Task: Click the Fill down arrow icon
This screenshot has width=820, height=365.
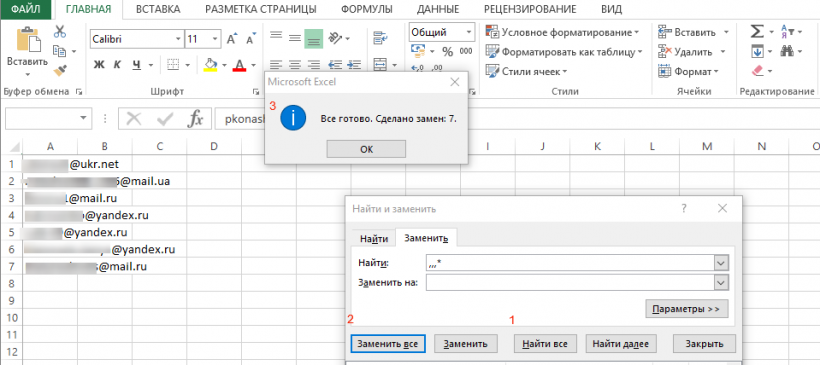Action: [x=757, y=51]
